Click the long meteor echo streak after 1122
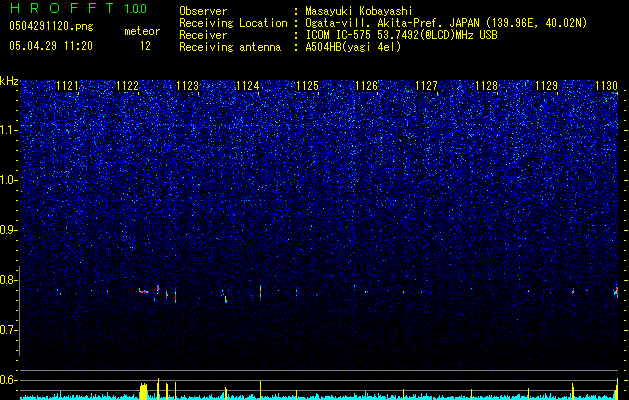Image resolution: width=629 pixels, height=400 pixels. pyautogui.click(x=144, y=291)
